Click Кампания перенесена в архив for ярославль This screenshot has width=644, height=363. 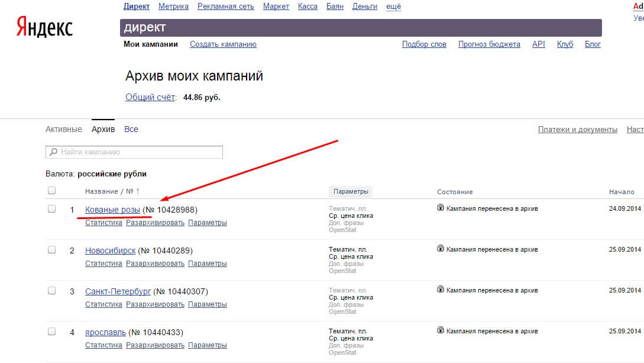[x=492, y=331]
